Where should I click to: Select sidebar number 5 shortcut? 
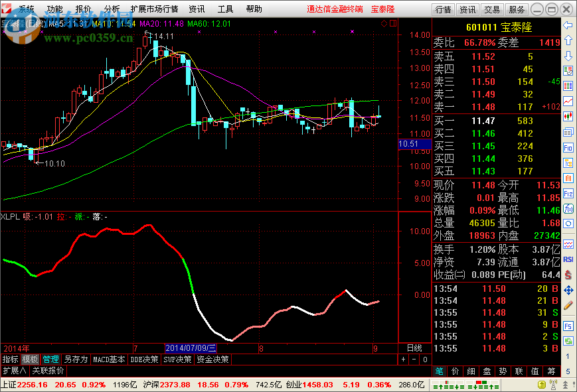coord(568,371)
